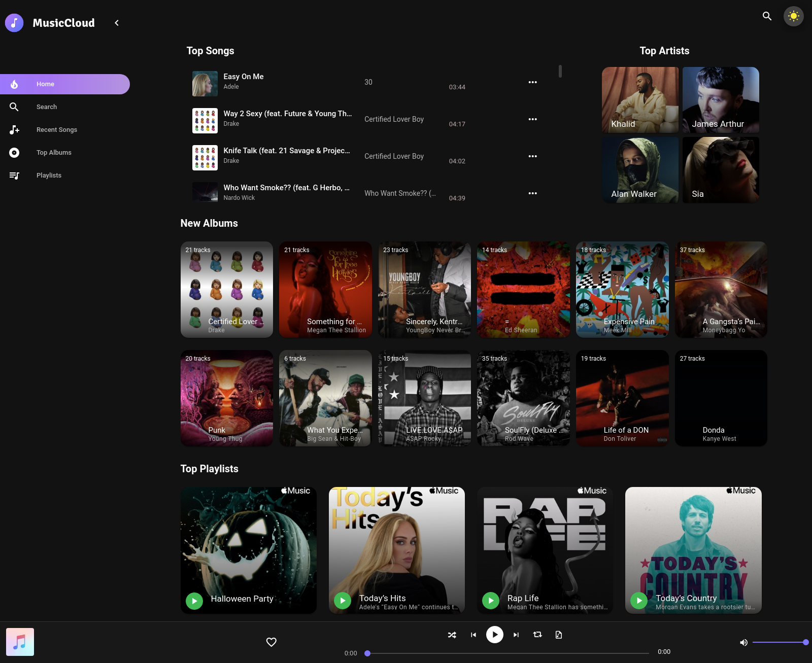Open Recent Songs in the sidebar

[65, 130]
